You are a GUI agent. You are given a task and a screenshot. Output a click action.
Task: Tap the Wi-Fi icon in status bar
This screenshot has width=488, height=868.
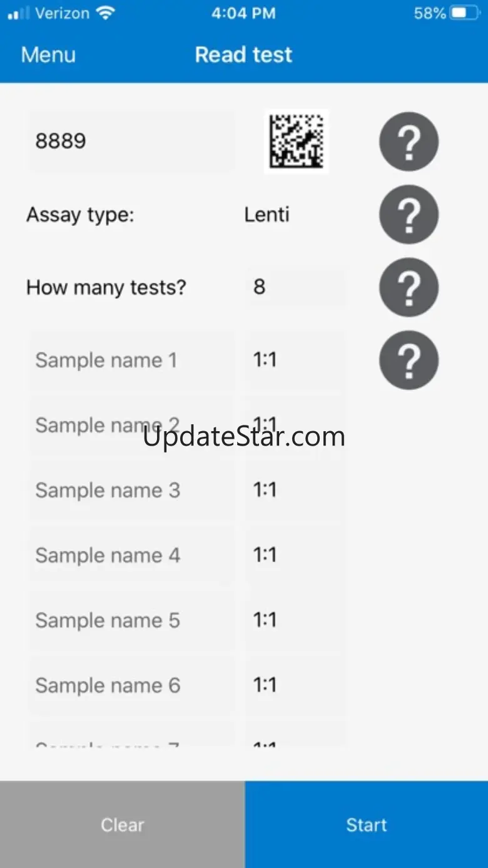coord(106,13)
